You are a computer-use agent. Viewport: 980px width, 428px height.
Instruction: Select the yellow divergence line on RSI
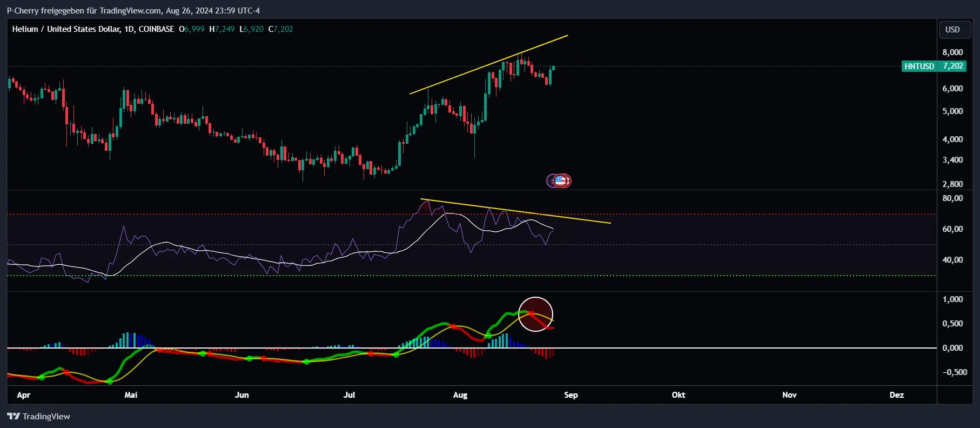(515, 211)
